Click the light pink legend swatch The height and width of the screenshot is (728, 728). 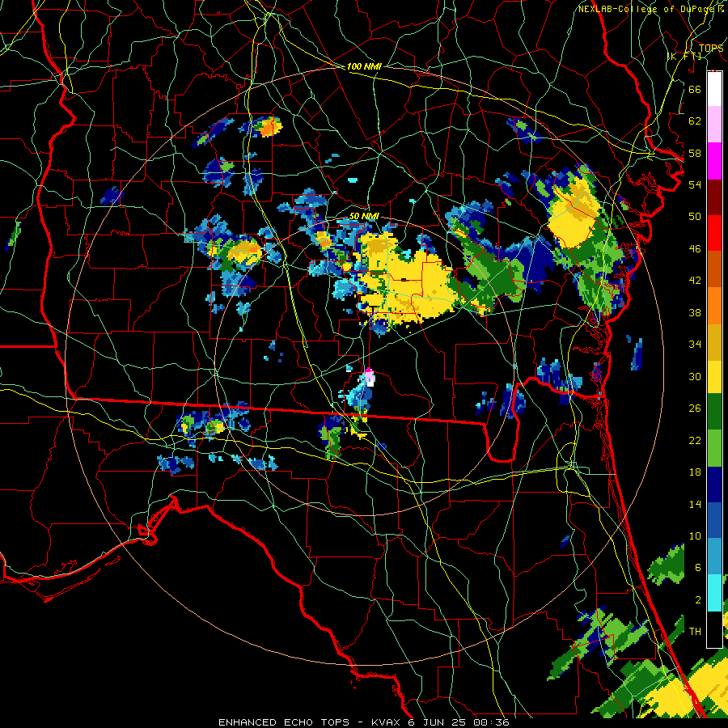coord(714,125)
